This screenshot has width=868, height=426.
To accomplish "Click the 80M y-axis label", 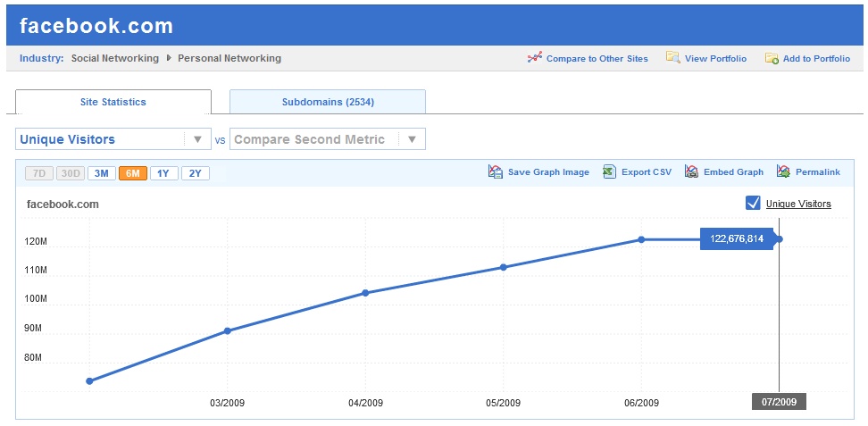I will (33, 357).
